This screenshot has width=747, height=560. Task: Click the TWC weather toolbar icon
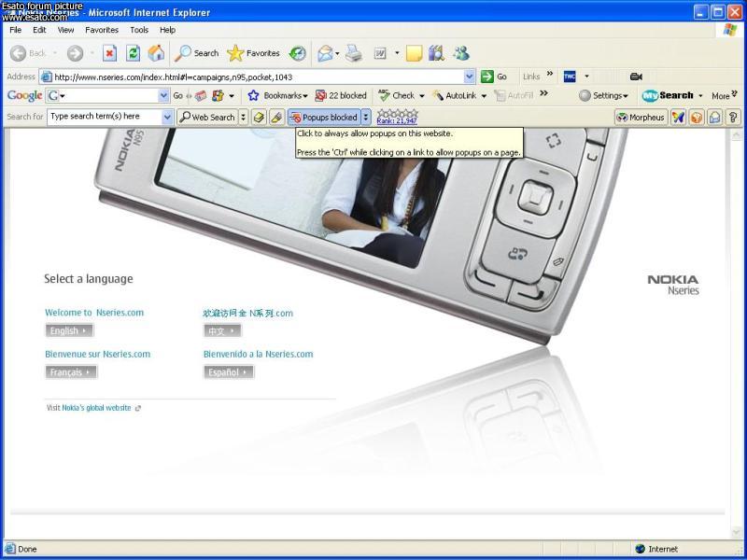tap(570, 77)
